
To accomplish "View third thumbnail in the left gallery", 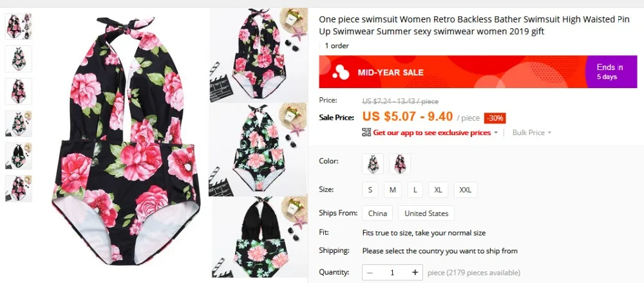I will pos(19,91).
